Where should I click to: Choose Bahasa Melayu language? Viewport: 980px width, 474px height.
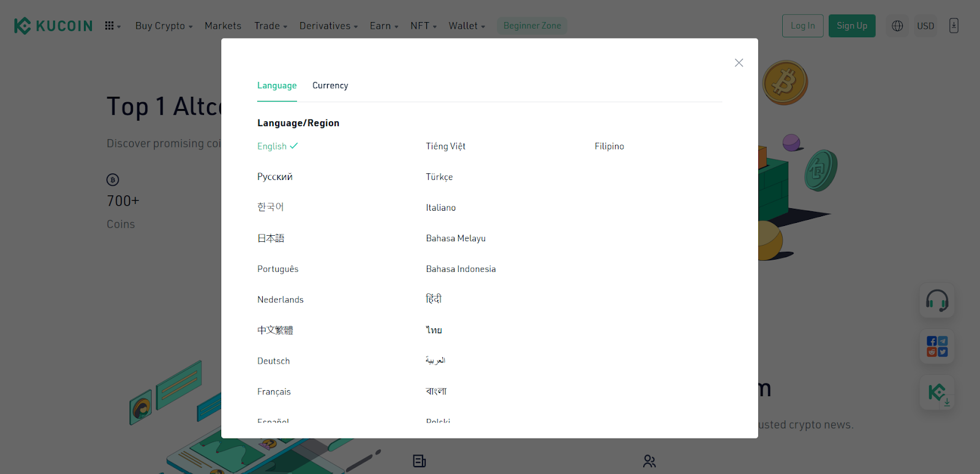(x=456, y=238)
